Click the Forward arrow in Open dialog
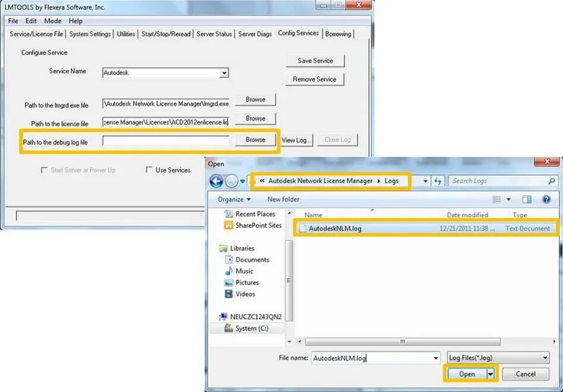Viewport: 563px width, 392px height. point(232,181)
